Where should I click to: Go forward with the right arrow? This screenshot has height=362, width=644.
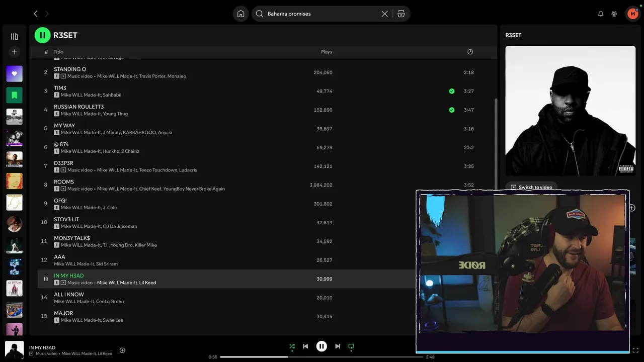tap(47, 14)
